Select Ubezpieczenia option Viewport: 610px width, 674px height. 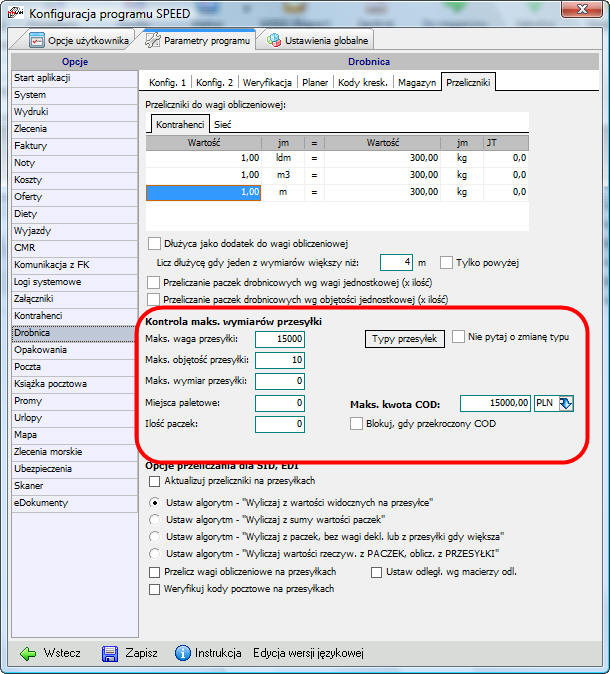point(75,469)
